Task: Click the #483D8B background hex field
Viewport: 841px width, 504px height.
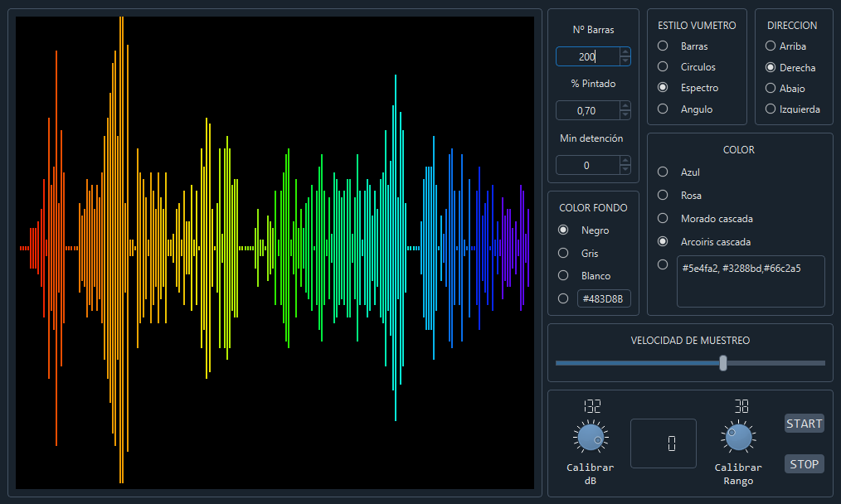Action: click(x=604, y=299)
